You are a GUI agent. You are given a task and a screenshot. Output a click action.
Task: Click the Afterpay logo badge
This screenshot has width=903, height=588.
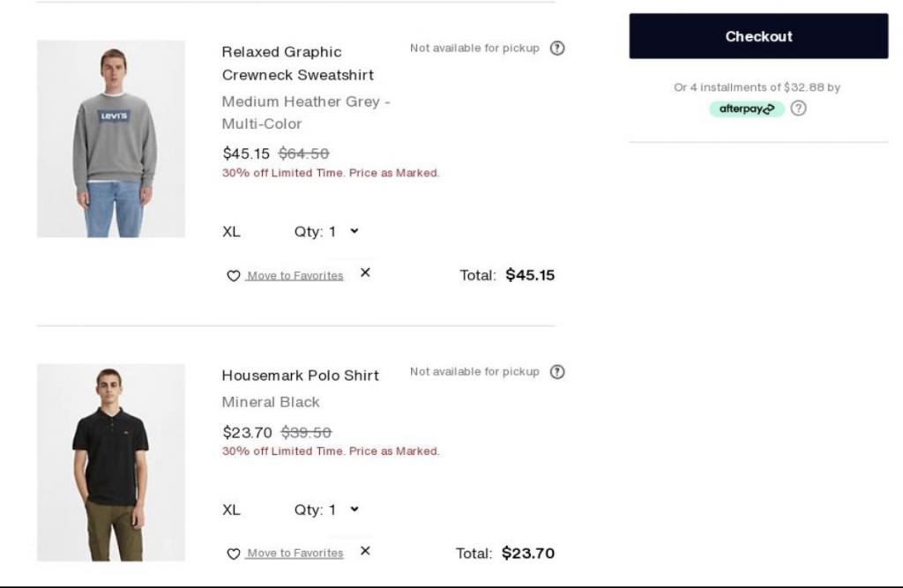746,109
